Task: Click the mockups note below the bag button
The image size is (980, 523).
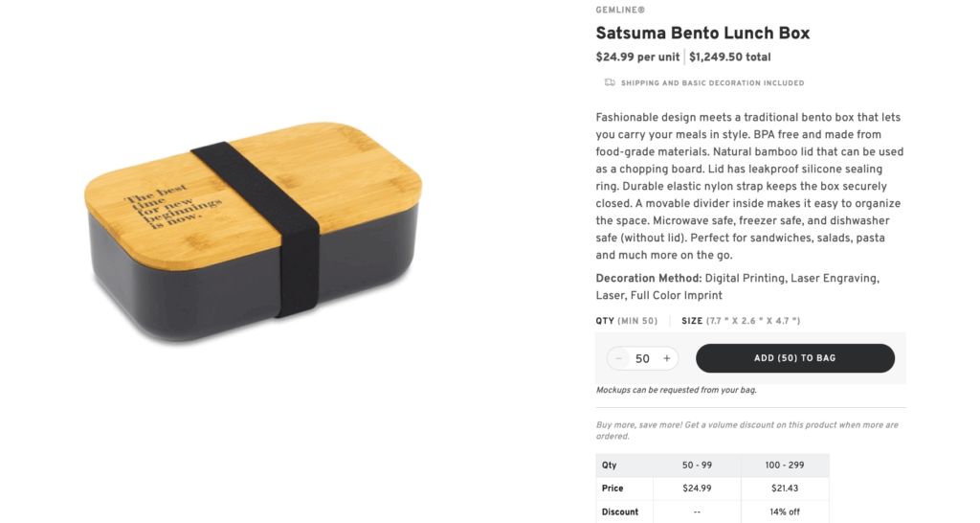Action: [677, 390]
